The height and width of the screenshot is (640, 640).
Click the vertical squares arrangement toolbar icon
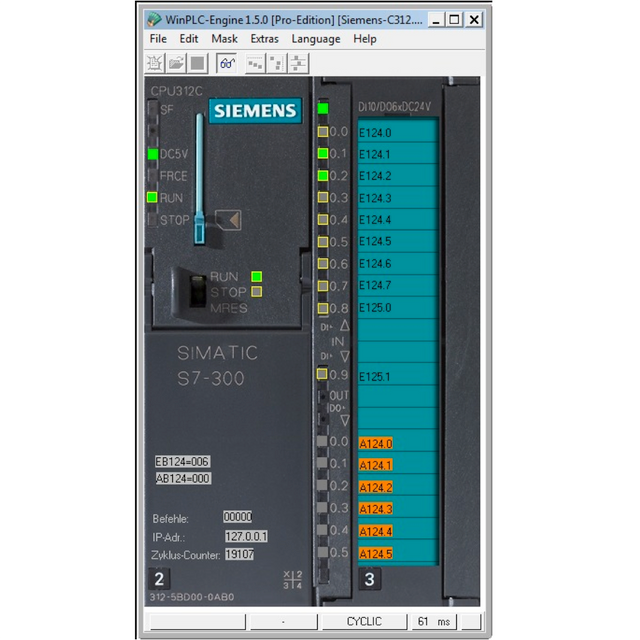277,63
